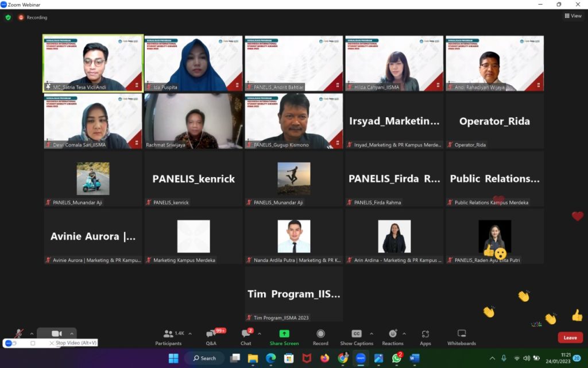The image size is (588, 368).
Task: Unmute the microphone in the Zoom toolbar
Action: tap(19, 333)
